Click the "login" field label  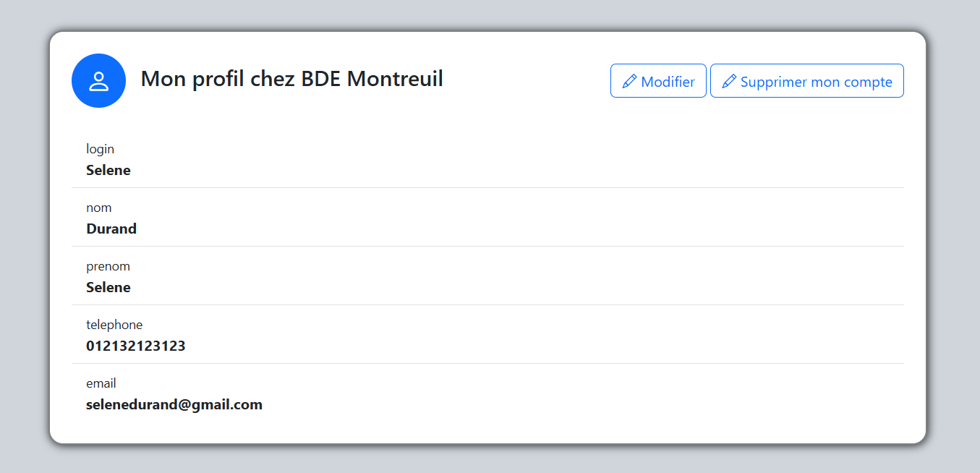coord(100,149)
